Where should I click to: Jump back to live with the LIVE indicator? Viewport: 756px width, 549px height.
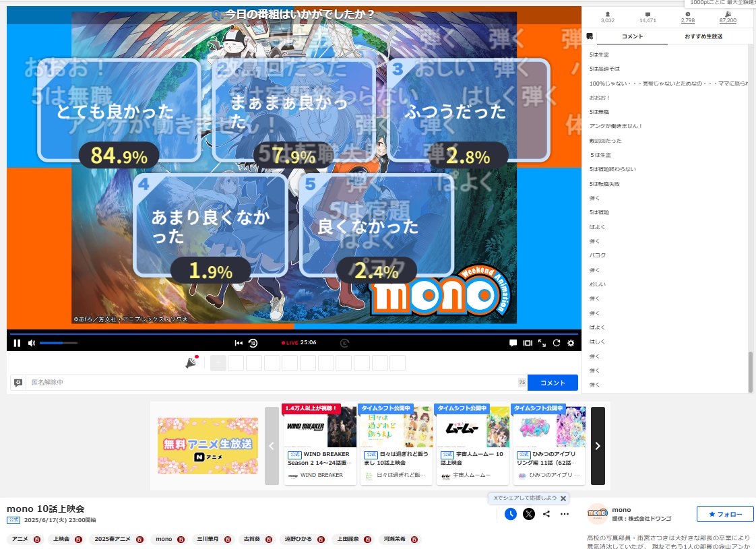click(x=291, y=342)
